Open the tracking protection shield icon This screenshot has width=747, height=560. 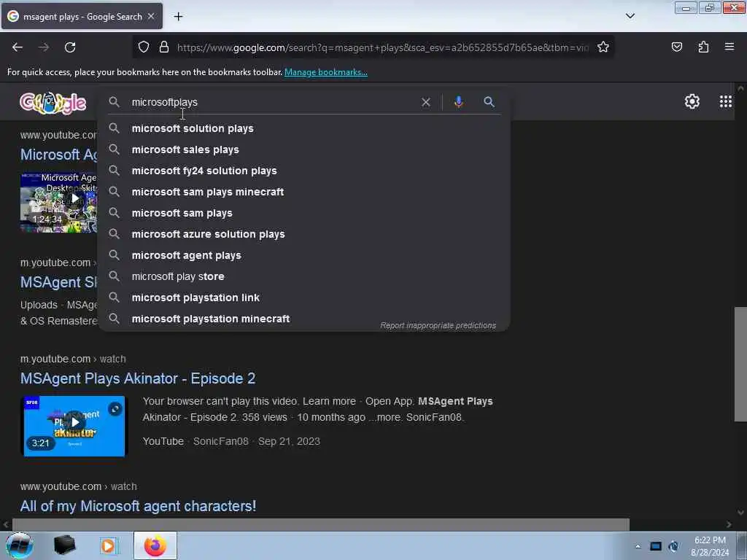pos(144,47)
